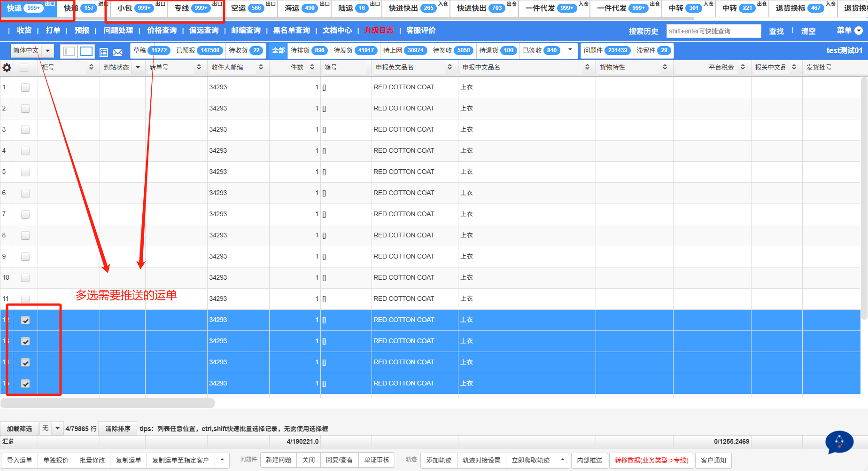
Task: Click the sort arrows on 件数 column
Action: 312,67
